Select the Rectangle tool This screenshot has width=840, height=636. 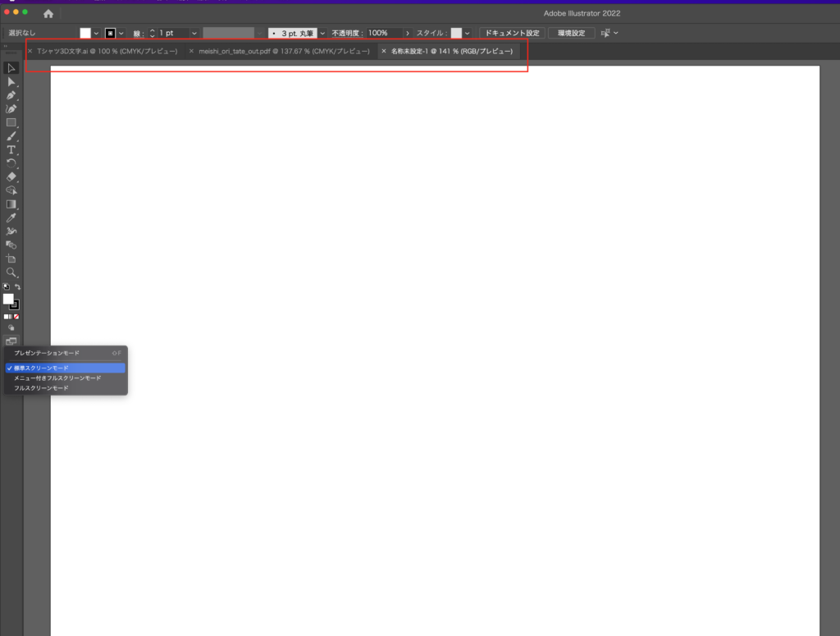(11, 123)
